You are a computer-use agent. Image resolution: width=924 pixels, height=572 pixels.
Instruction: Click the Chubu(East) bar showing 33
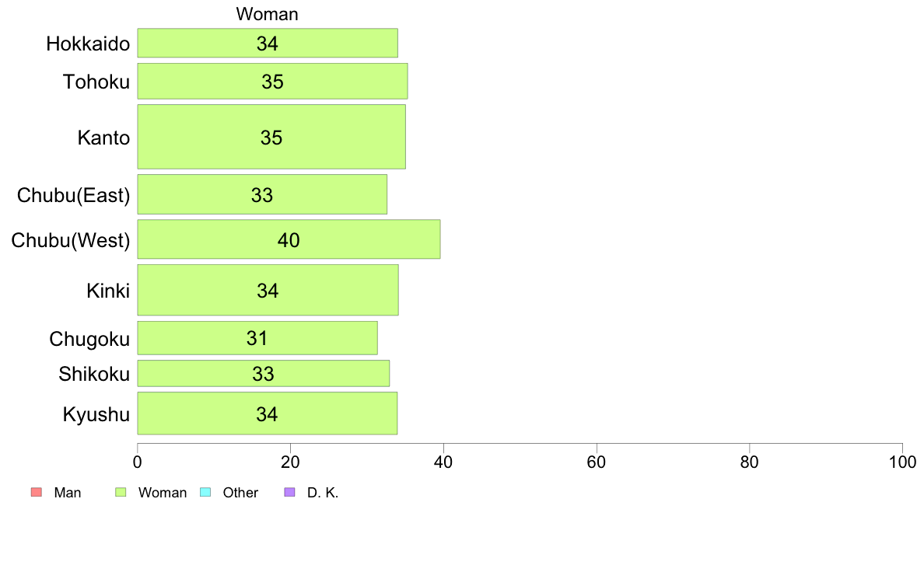pyautogui.click(x=262, y=194)
